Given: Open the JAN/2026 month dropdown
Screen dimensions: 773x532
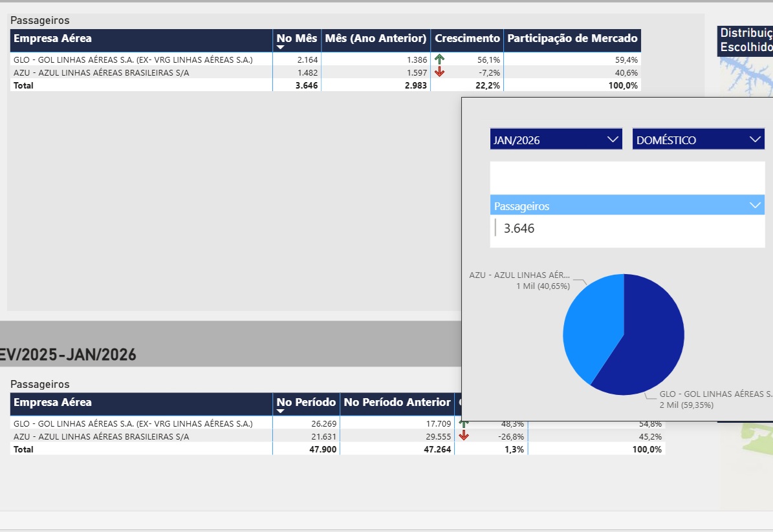Looking at the screenshot, I should tap(556, 140).
